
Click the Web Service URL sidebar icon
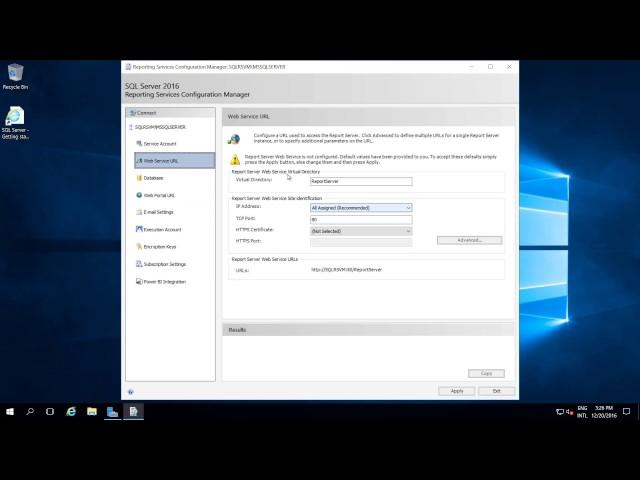click(x=139, y=161)
